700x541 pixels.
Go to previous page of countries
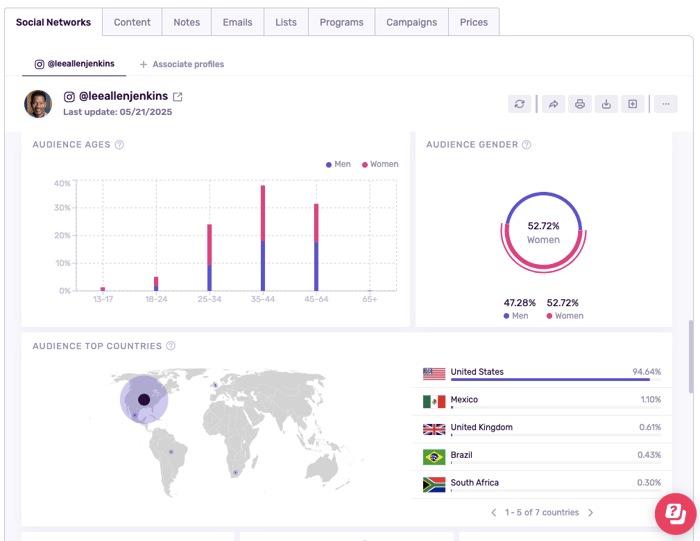(x=494, y=513)
